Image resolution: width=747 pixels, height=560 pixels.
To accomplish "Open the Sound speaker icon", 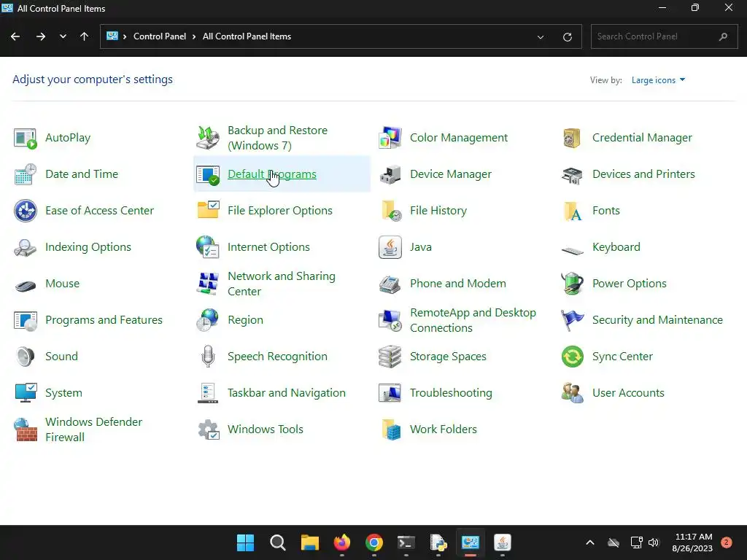I will [25, 357].
